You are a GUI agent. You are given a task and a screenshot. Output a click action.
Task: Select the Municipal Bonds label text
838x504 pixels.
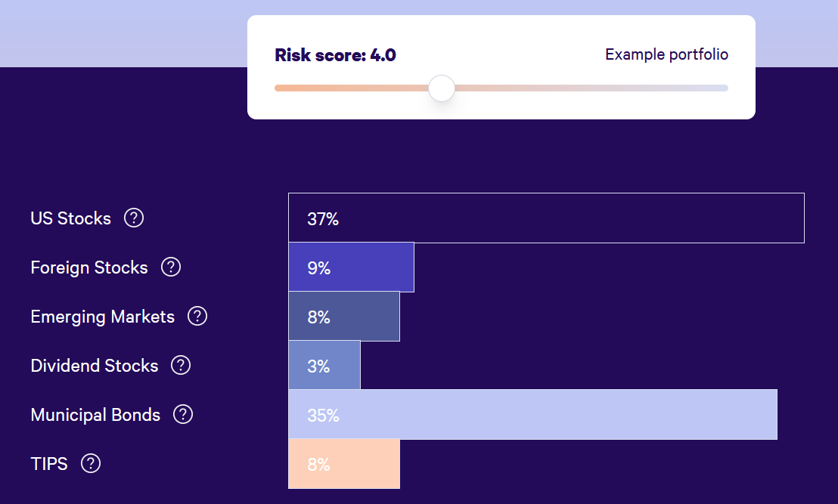coord(95,415)
